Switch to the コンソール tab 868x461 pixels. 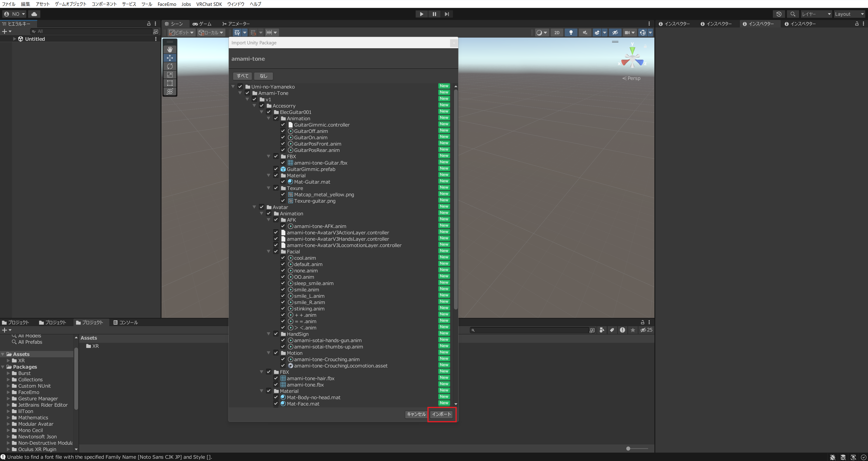[x=125, y=322]
